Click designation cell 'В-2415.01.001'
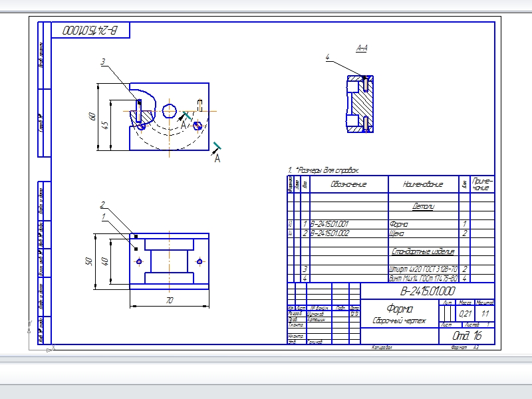Screen dimensions: 532x399 [330, 224]
